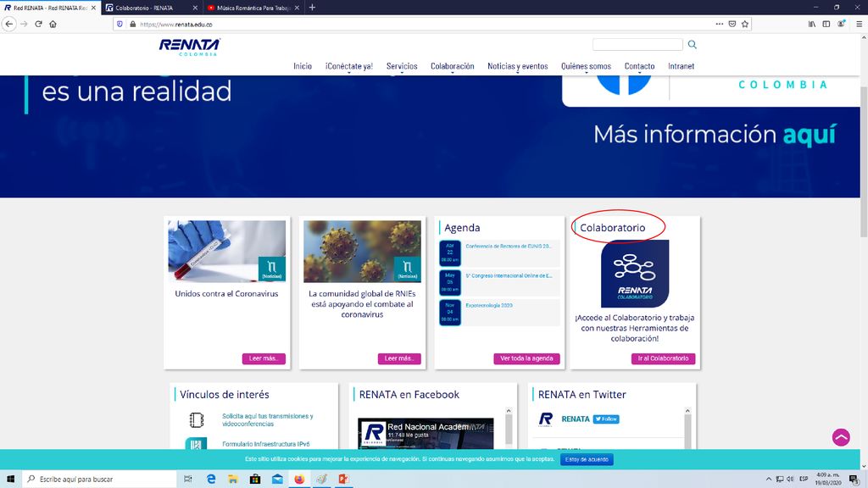This screenshot has height=488, width=868.
Task: Click the Windows taskbar search box
Action: 100,479
